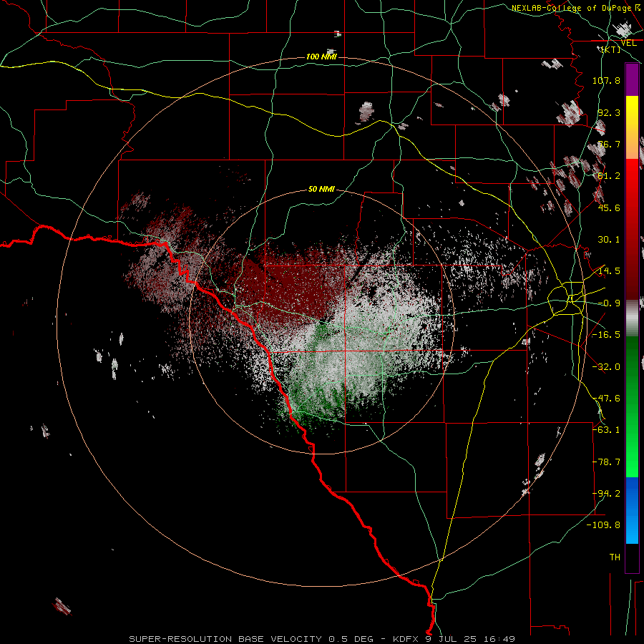Select the 76.7 velocity scale value
The image size is (644, 644).
(609, 144)
